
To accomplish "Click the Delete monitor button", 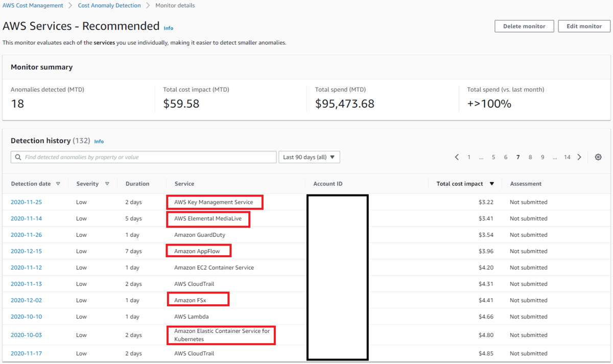I will tap(524, 26).
